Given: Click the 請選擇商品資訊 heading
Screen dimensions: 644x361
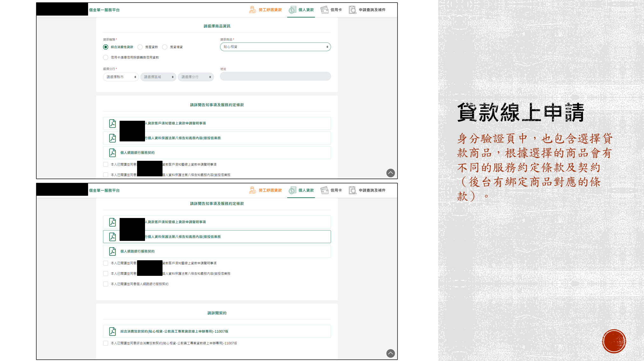Looking at the screenshot, I should [x=217, y=26].
